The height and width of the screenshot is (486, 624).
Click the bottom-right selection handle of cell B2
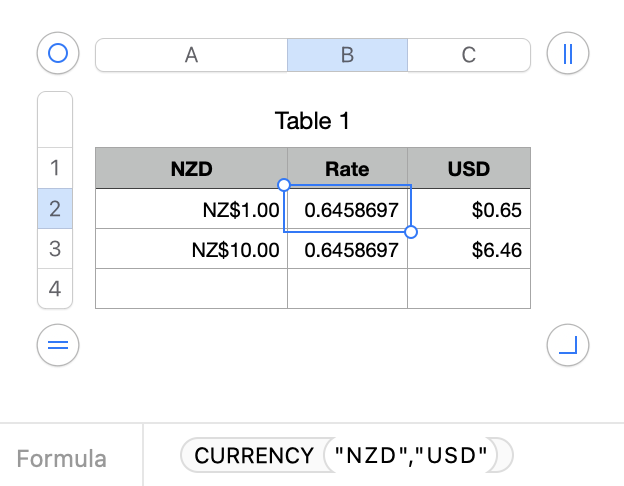tap(410, 232)
